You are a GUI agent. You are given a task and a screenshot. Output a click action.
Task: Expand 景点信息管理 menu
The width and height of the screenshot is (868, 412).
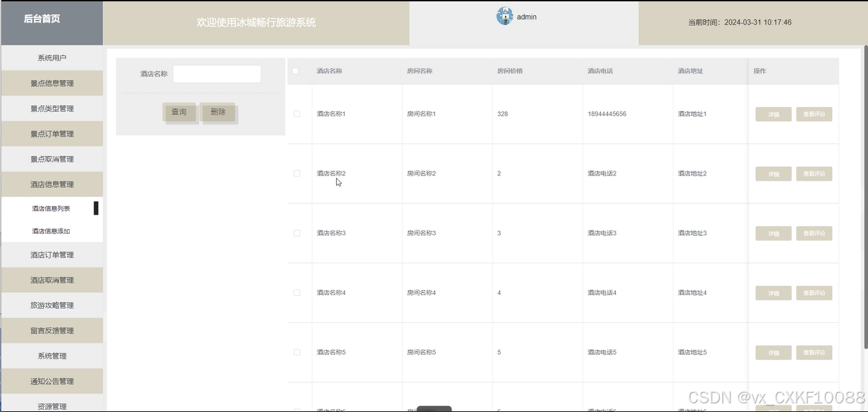click(x=52, y=83)
